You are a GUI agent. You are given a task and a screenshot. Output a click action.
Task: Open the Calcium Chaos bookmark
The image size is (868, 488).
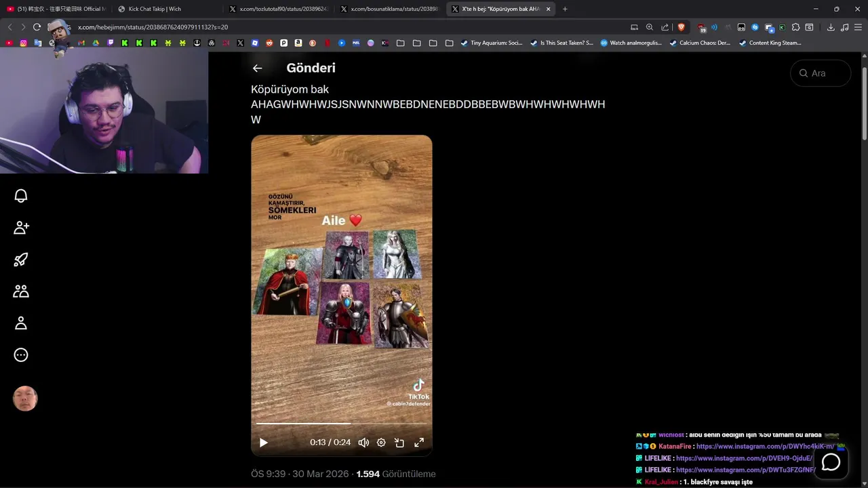point(700,43)
